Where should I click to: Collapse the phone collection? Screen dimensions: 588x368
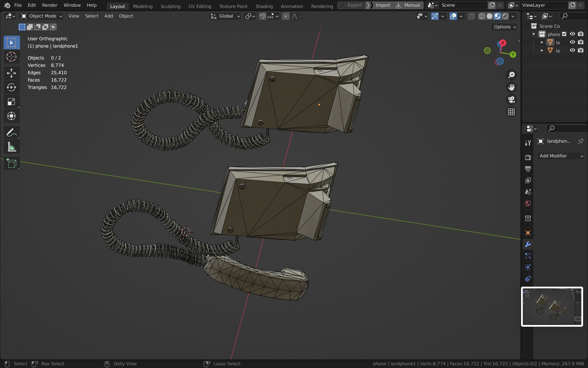click(533, 34)
